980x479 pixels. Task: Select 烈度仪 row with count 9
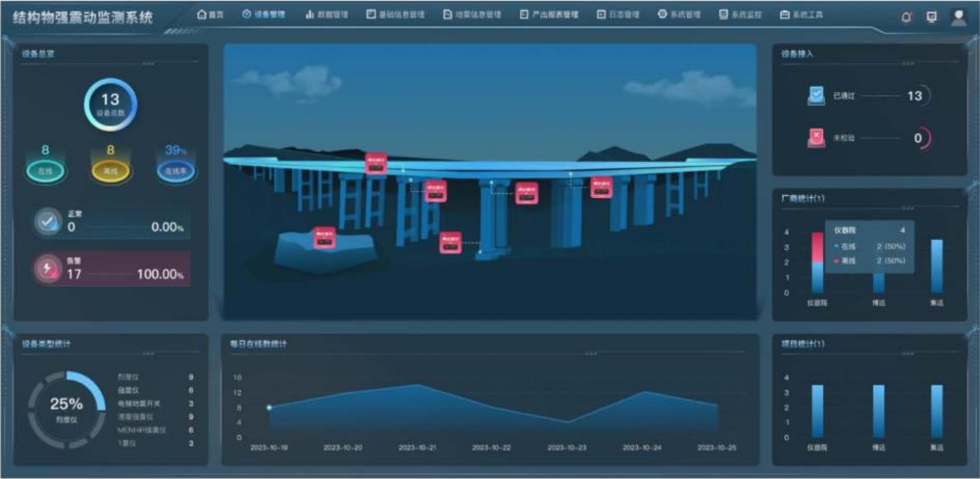pyautogui.click(x=156, y=377)
